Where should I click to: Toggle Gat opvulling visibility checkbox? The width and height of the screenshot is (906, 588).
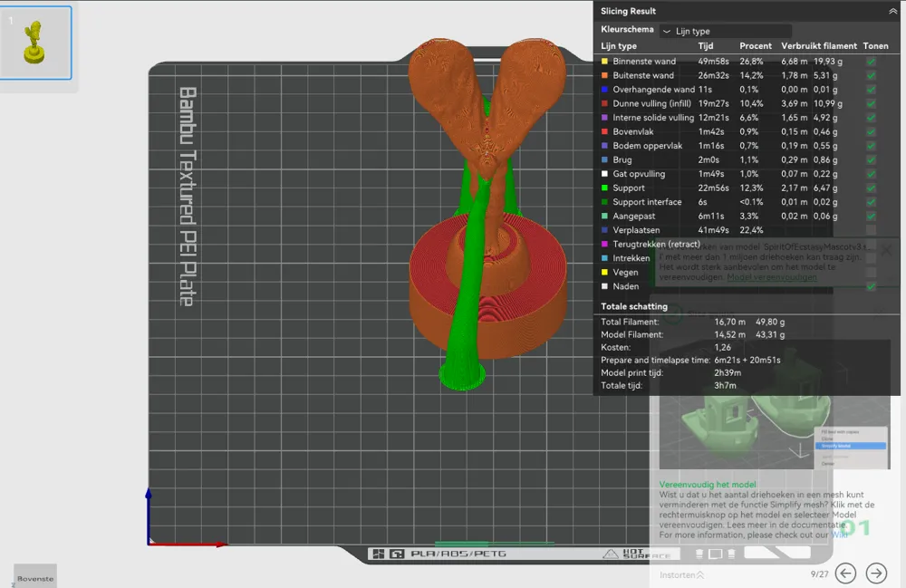(871, 174)
